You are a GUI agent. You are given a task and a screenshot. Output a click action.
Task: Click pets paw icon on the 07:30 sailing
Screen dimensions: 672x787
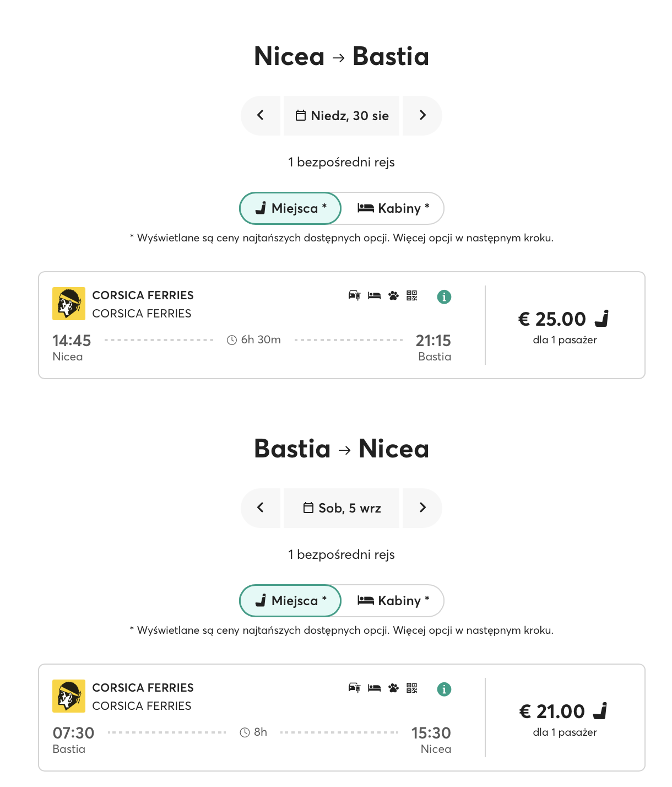[x=393, y=688]
